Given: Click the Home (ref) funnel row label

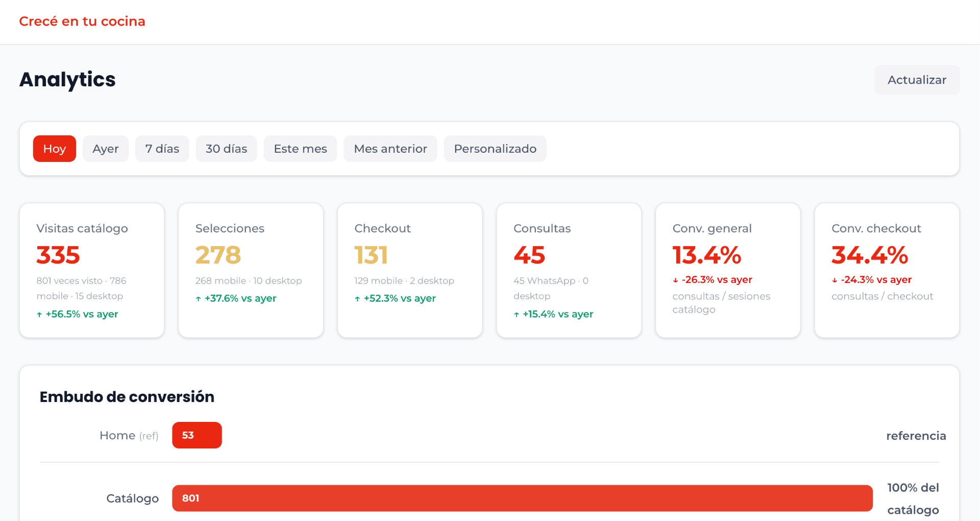Looking at the screenshot, I should coord(129,436).
